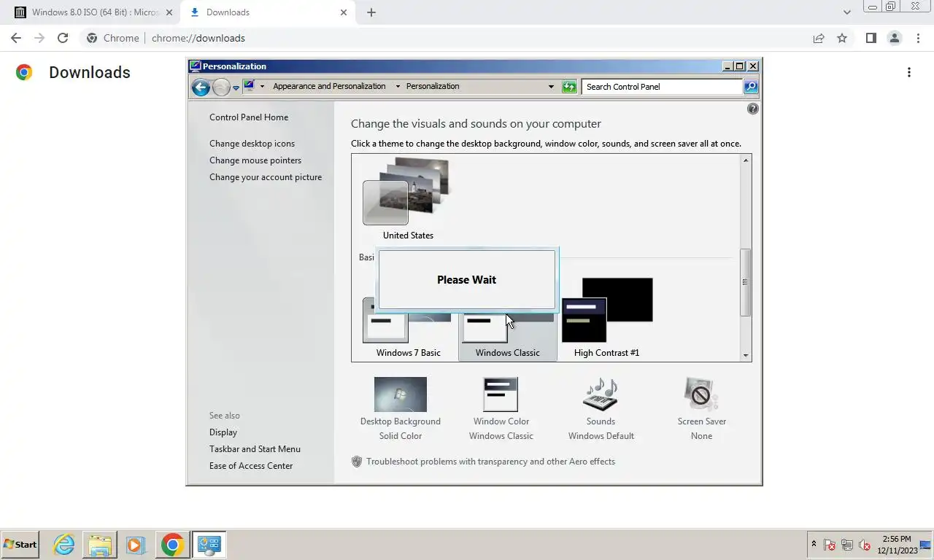This screenshot has height=560, width=934.
Task: Open Change your account picture link
Action: (x=266, y=177)
